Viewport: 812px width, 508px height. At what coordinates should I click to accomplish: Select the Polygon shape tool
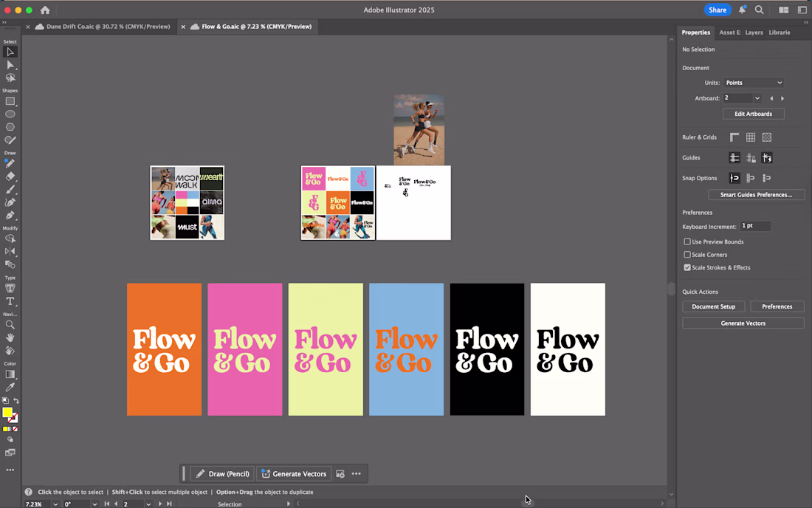10,127
